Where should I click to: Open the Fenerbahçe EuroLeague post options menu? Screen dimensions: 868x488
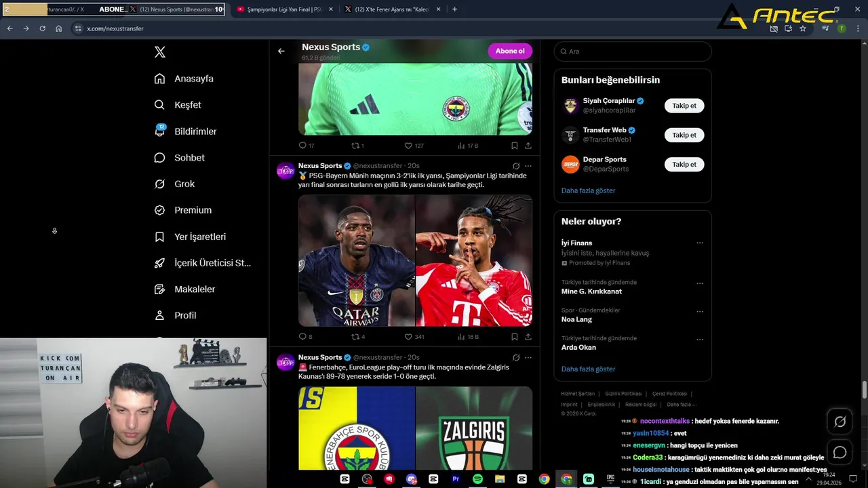pyautogui.click(x=528, y=357)
